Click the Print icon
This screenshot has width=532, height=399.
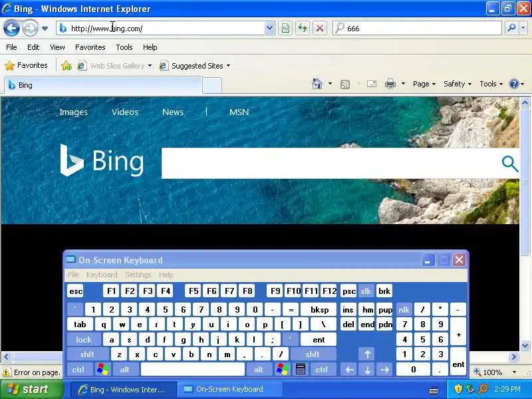coord(390,84)
